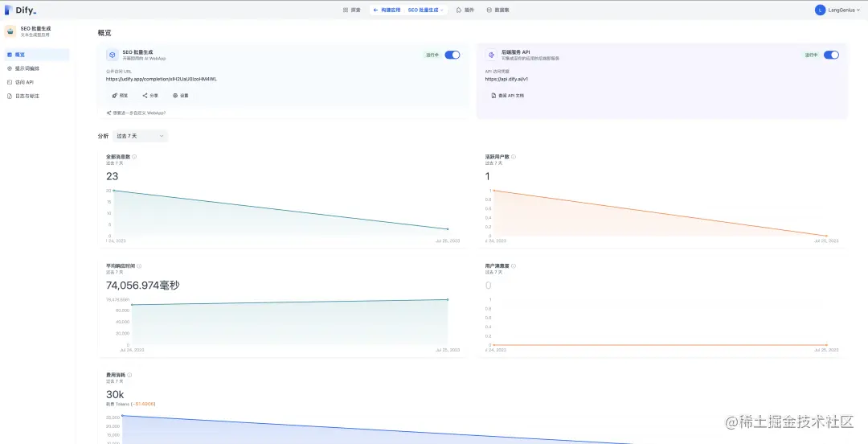
Task: Click the 运行中 status tag on API card
Action: [x=811, y=55]
